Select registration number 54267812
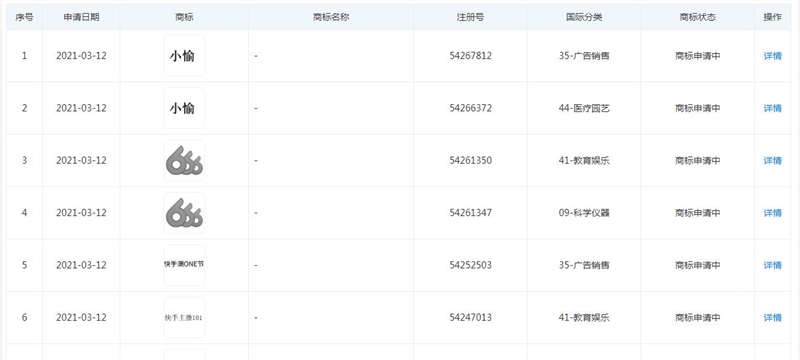The image size is (800, 360). [x=470, y=56]
